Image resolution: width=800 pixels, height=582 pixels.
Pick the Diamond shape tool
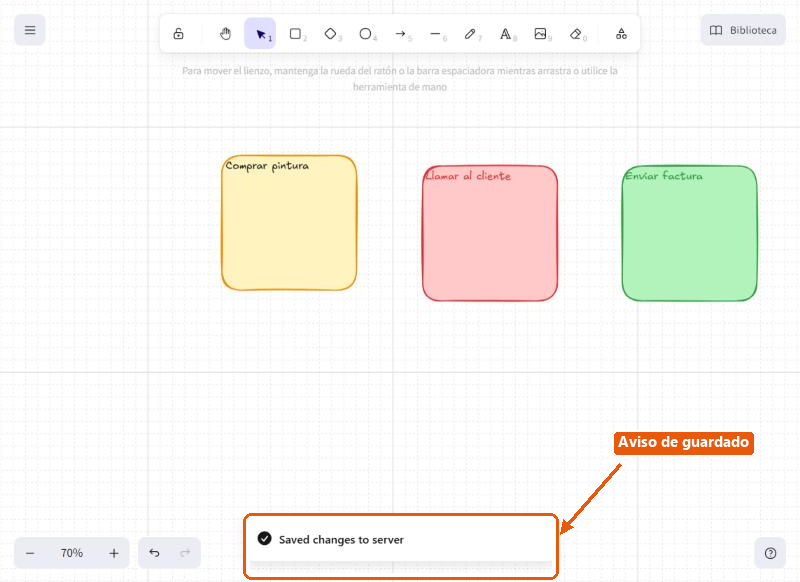[x=330, y=34]
